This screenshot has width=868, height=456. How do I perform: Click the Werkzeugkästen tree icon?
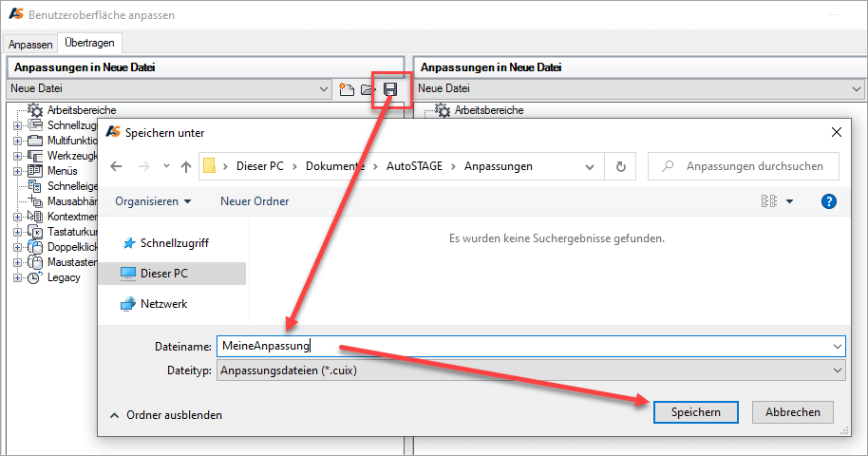pyautogui.click(x=35, y=156)
